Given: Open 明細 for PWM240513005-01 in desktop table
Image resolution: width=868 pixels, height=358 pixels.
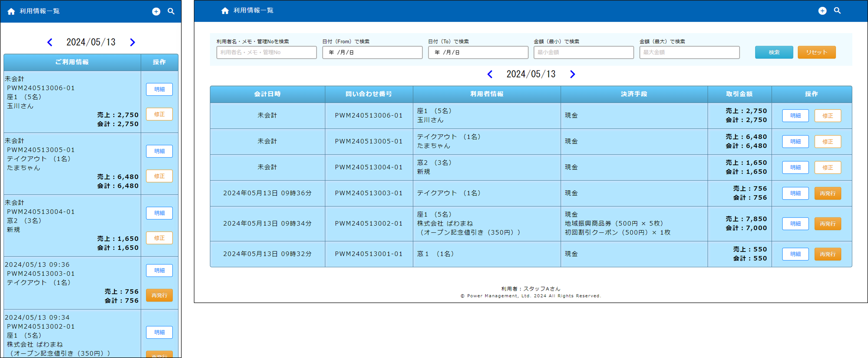Looking at the screenshot, I should [795, 142].
